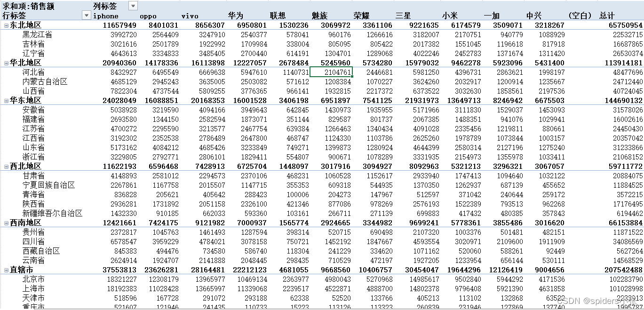Collapse the 华北地区 group
Screen dimensions: 644x310
[x=6, y=63]
